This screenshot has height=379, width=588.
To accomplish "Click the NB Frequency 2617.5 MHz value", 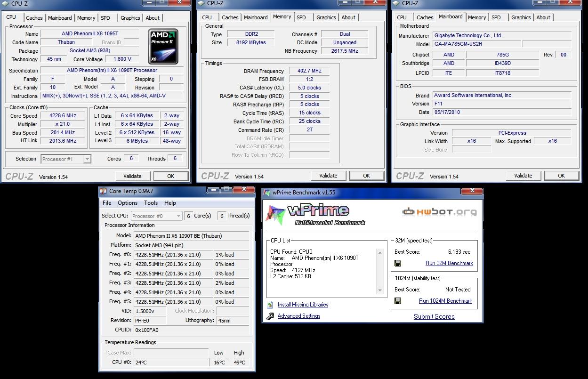I will click(345, 51).
